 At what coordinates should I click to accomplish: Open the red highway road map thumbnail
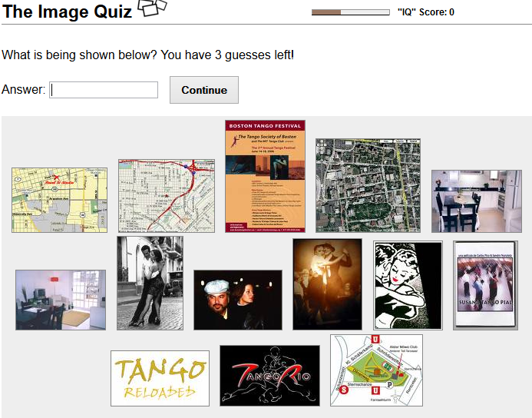167,196
